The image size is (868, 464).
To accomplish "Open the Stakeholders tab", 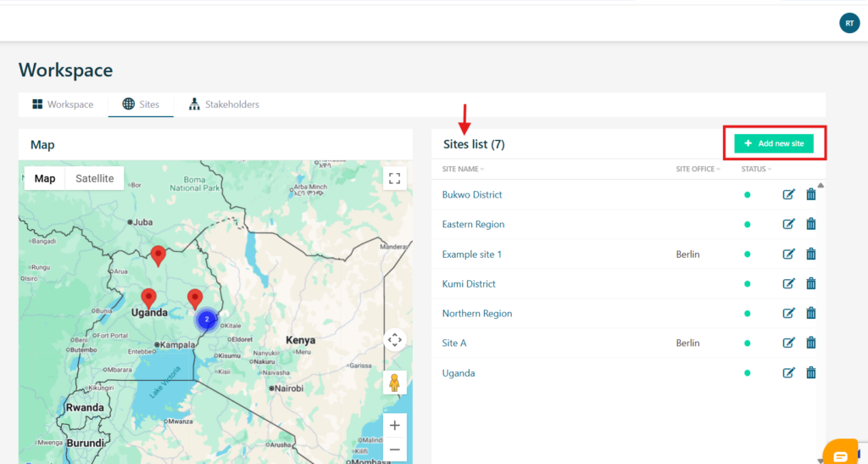I will pos(224,104).
